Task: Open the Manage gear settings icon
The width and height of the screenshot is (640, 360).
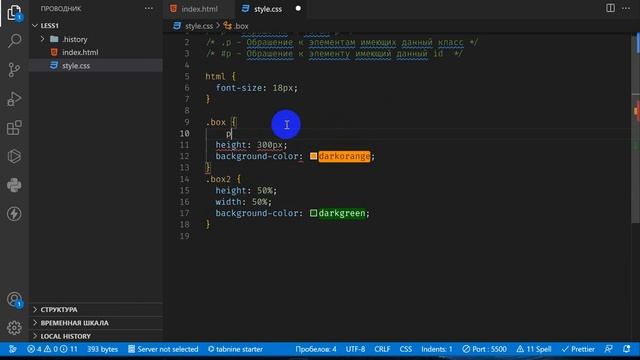Action: (x=14, y=328)
